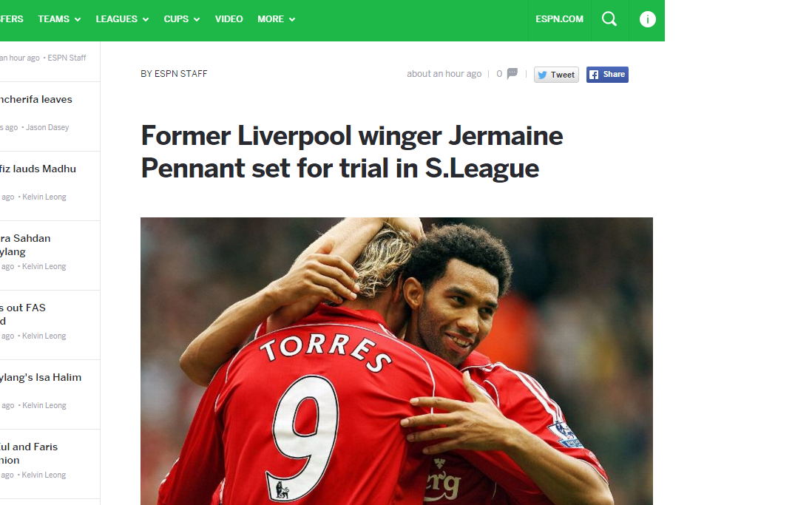Click the BY ESPN STAFF byline
This screenshot has height=505, width=812.
(174, 73)
